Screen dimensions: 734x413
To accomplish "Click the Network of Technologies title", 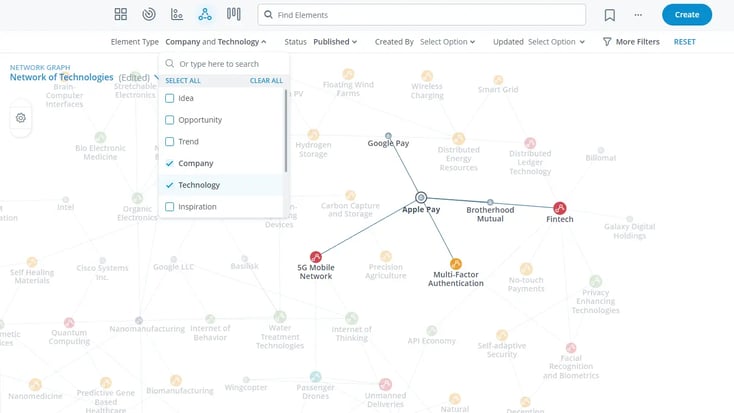I will tap(61, 77).
